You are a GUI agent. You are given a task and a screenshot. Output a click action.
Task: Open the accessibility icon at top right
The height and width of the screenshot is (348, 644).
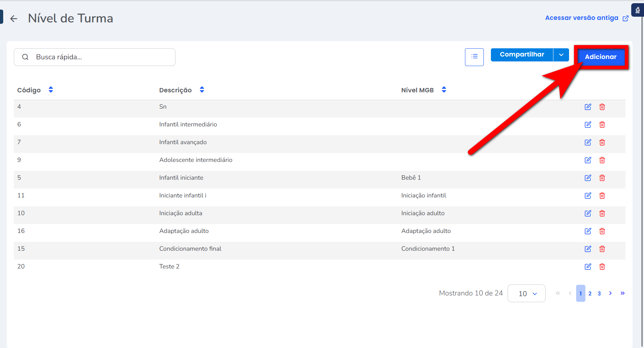click(x=637, y=10)
